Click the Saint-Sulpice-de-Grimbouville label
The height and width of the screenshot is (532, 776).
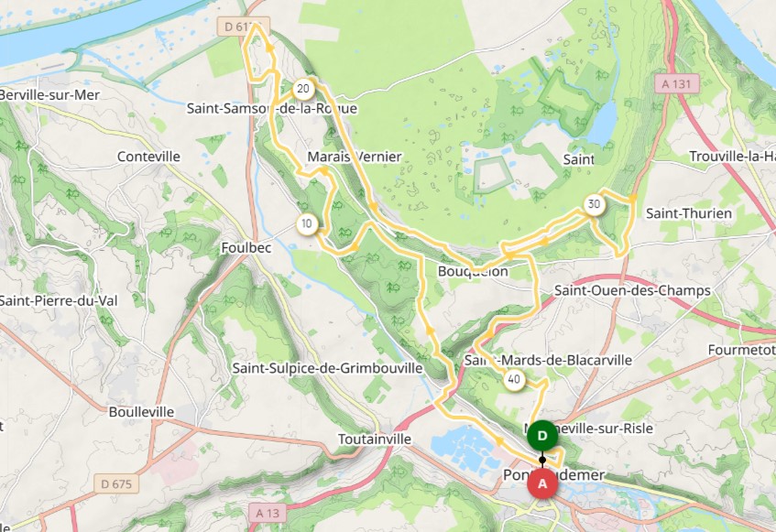point(328,368)
